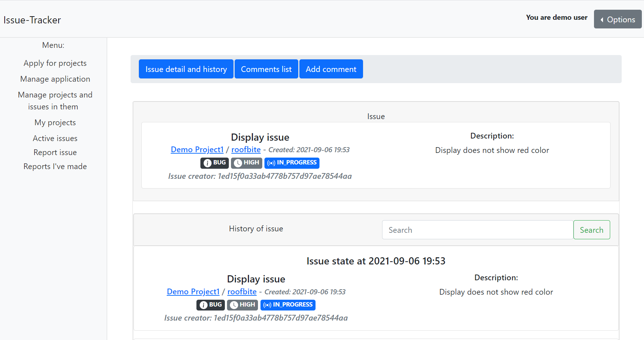
Task: Click the green Search button
Action: click(591, 230)
